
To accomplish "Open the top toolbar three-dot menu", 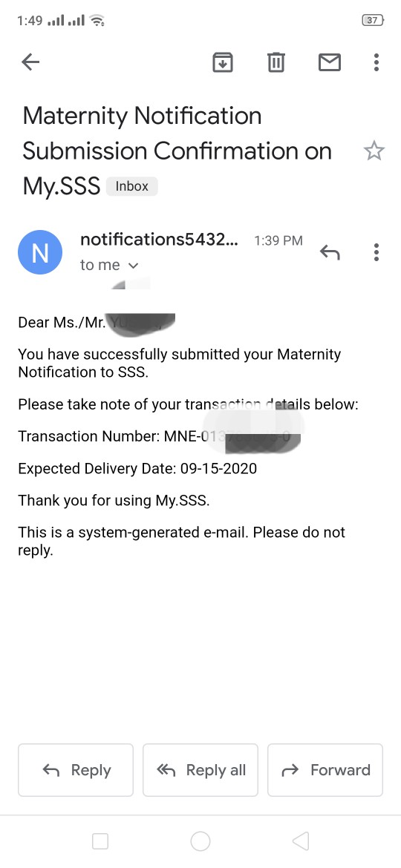I will (x=376, y=62).
